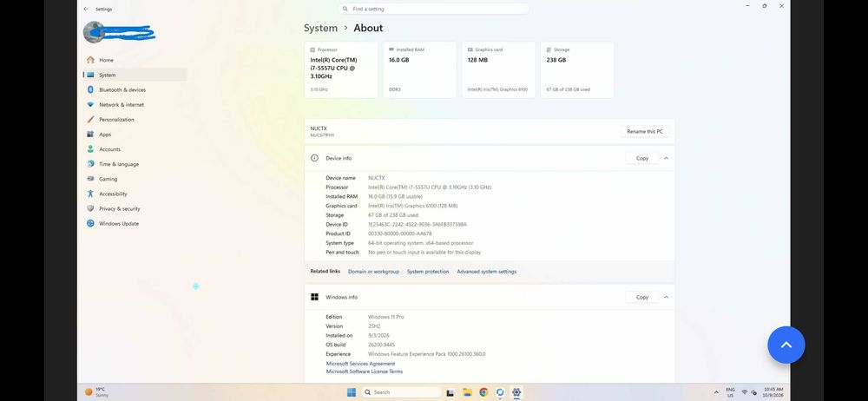The height and width of the screenshot is (401, 868).
Task: Open Privacy & security shield icon
Action: [90, 209]
